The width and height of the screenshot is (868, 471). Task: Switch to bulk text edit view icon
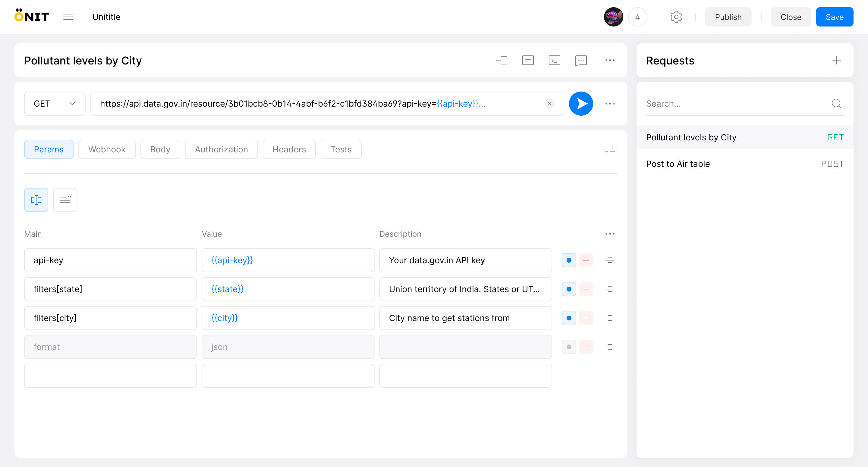coord(65,200)
